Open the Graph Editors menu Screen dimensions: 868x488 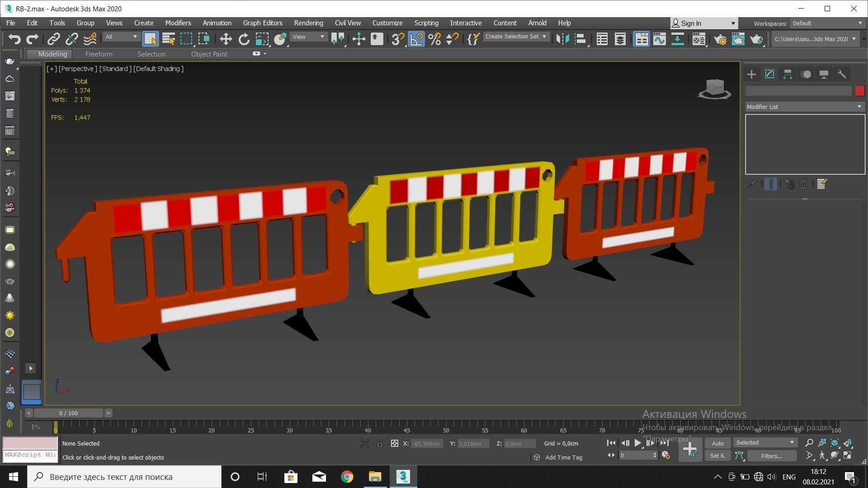coord(263,23)
